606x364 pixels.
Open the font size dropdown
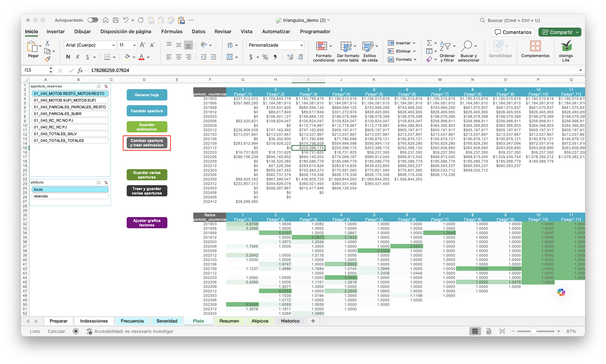(x=135, y=45)
